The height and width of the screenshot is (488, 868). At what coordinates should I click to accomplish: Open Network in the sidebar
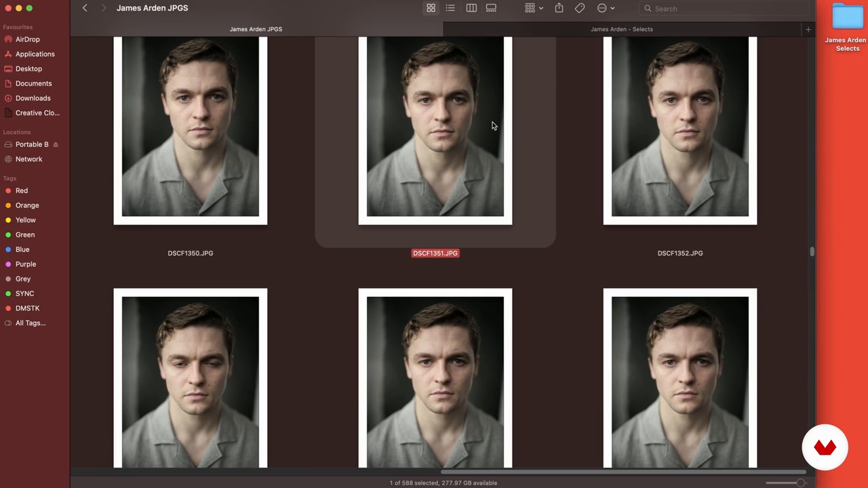coord(28,159)
